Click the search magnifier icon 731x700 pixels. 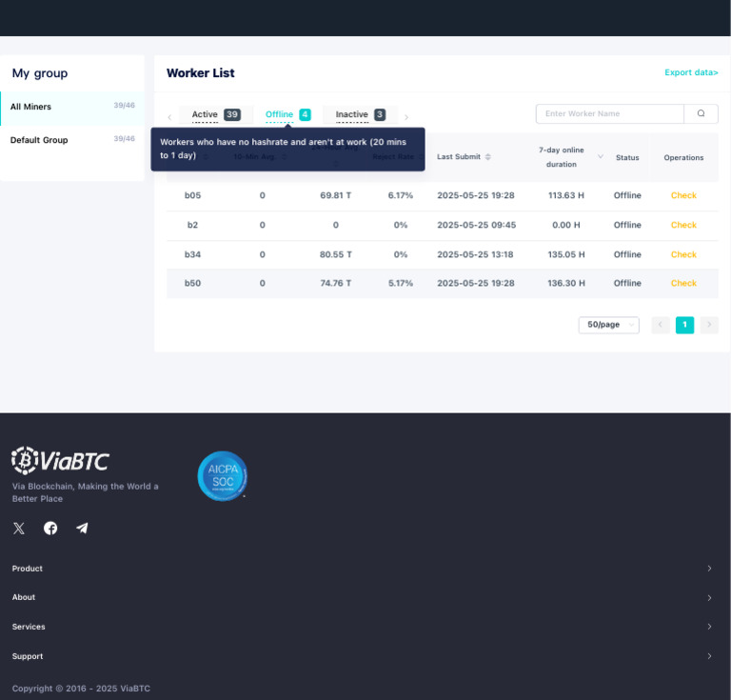[x=701, y=113]
